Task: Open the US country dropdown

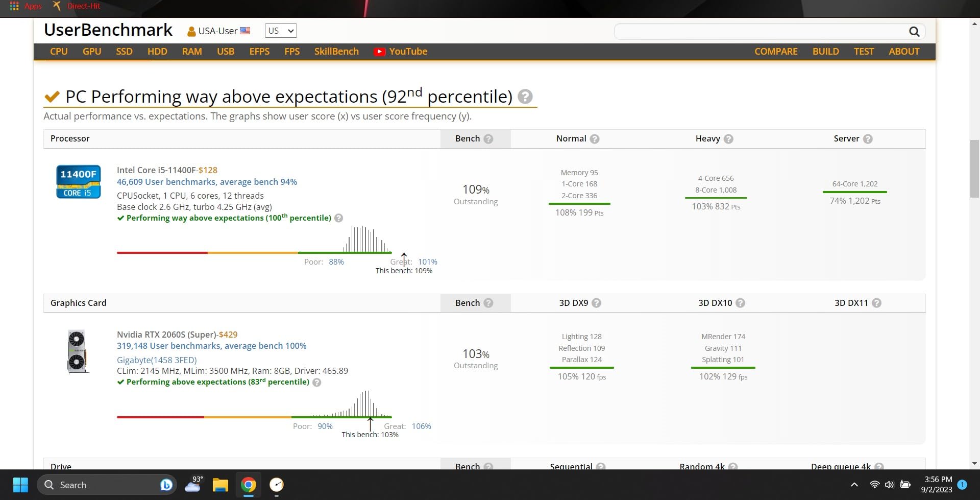Action: pos(281,31)
